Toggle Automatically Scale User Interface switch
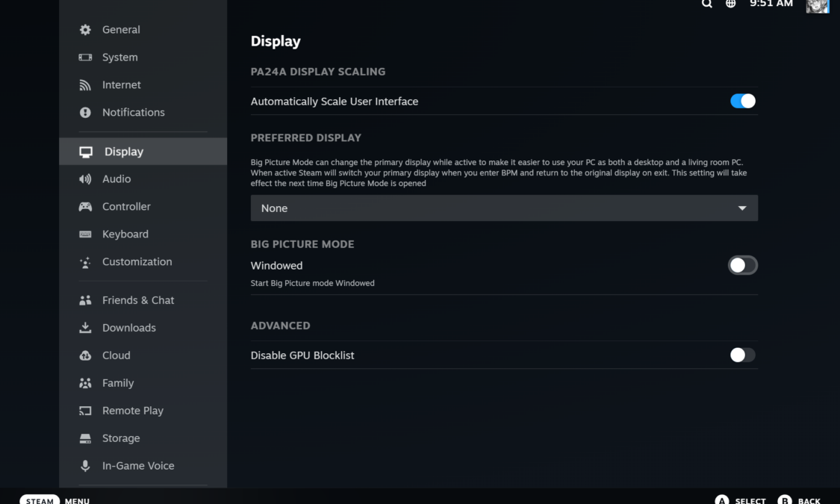Image resolution: width=840 pixels, height=504 pixels. 743,101
